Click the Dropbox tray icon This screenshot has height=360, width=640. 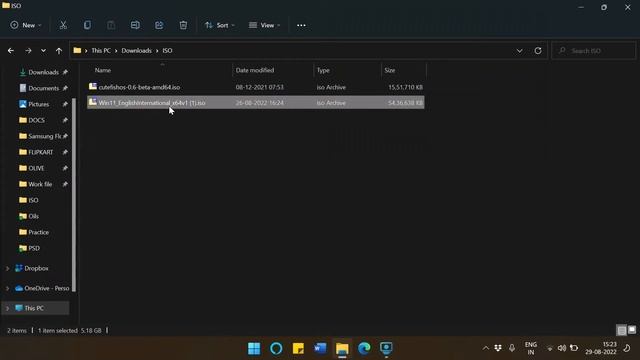498,348
